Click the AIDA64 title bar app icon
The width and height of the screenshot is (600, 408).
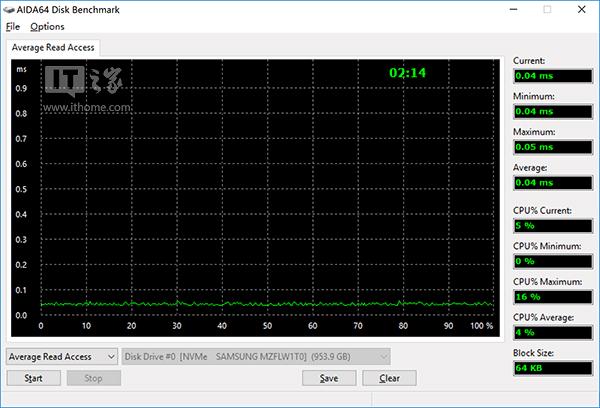pyautogui.click(x=8, y=10)
